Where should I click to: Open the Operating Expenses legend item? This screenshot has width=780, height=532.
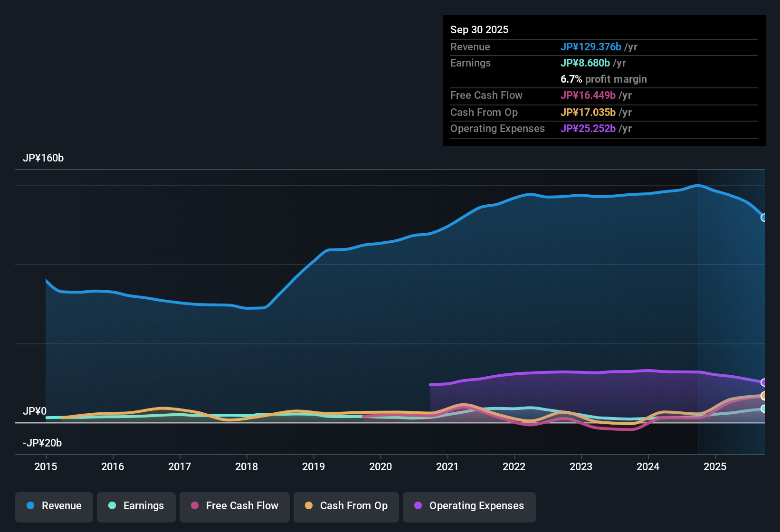tap(469, 506)
